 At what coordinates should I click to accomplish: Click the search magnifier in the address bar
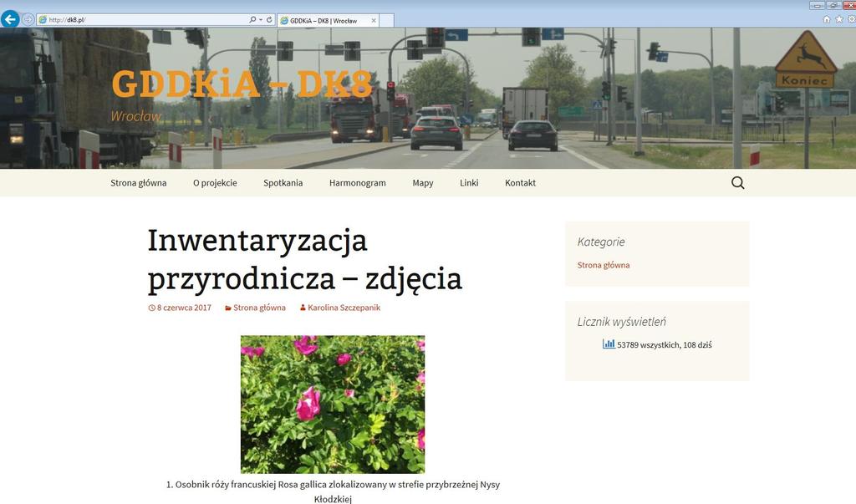tap(252, 20)
